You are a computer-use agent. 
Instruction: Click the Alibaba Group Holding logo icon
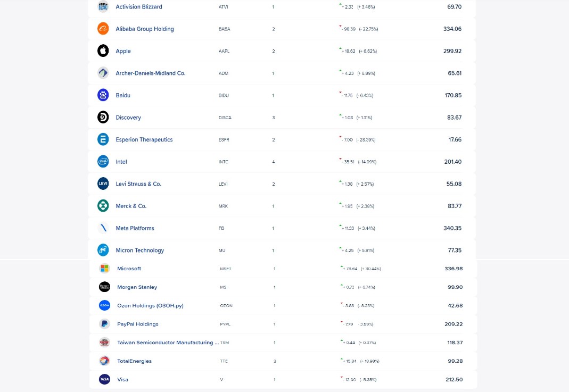pos(103,29)
